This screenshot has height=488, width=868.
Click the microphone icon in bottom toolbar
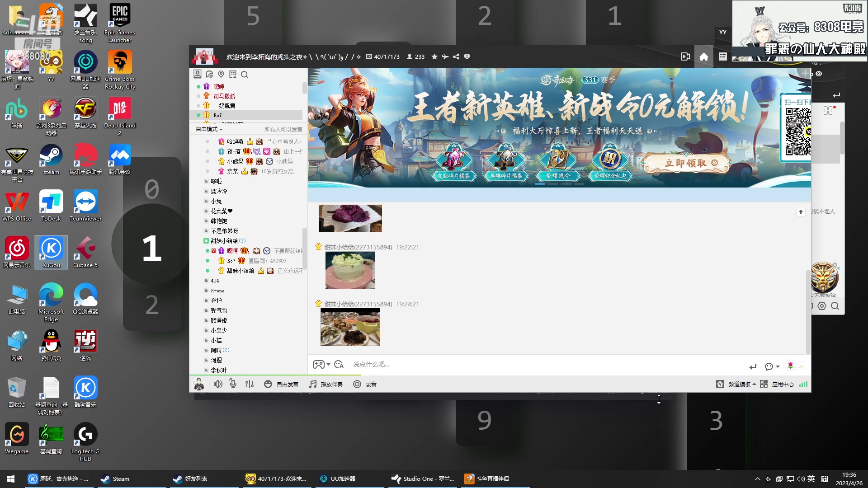[x=233, y=384]
